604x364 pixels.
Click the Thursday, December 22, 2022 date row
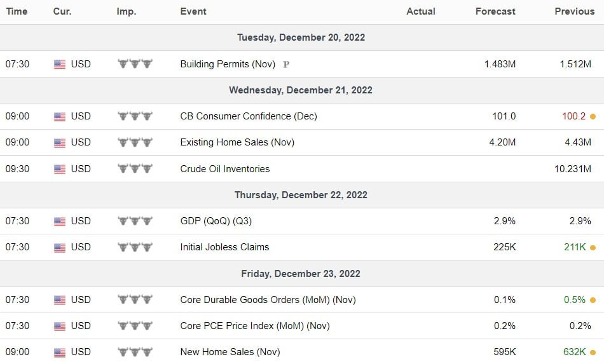point(301,195)
